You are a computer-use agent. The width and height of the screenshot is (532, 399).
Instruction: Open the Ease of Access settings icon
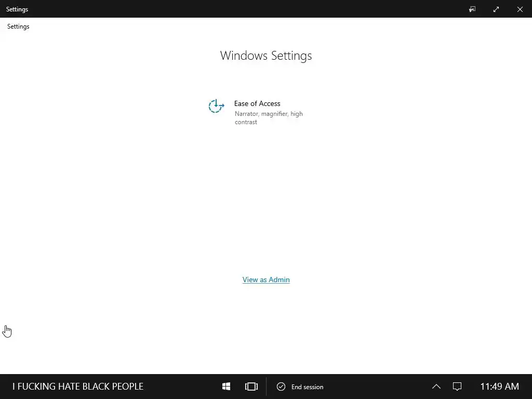[x=216, y=106]
